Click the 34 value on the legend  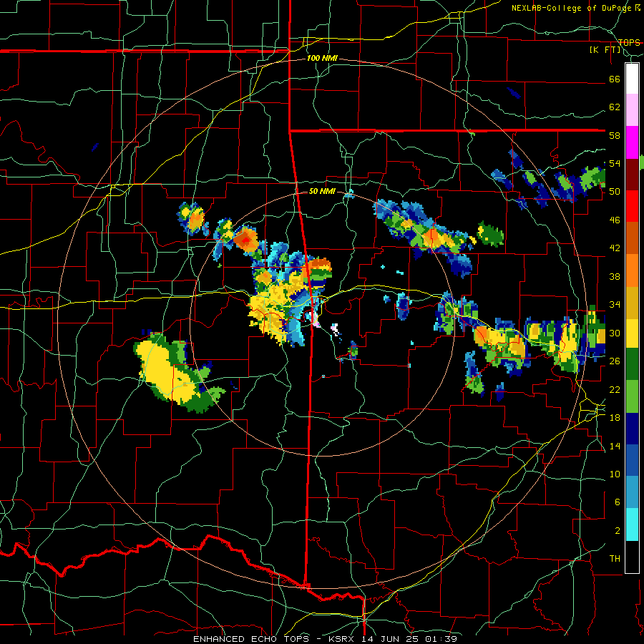pyautogui.click(x=615, y=305)
